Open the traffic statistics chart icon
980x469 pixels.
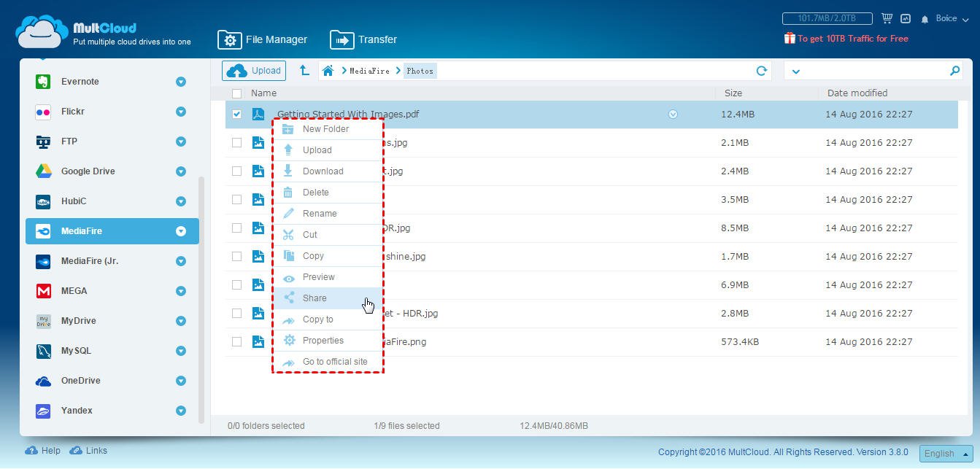tap(906, 18)
